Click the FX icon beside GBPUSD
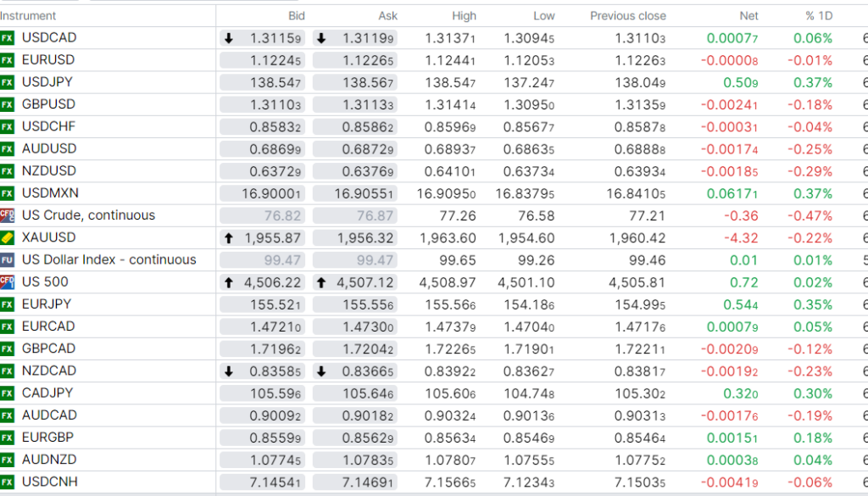This screenshot has width=868, height=496. 8,104
